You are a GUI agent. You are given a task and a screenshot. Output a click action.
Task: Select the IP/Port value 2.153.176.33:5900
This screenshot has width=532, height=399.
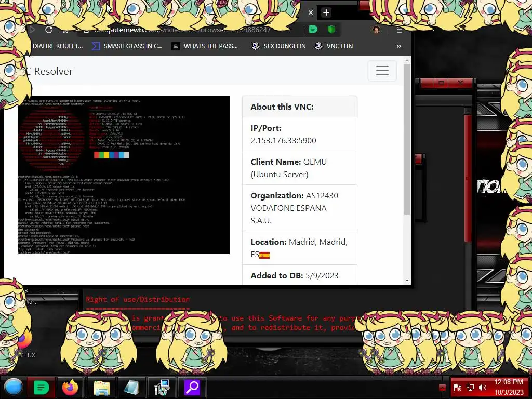point(283,140)
